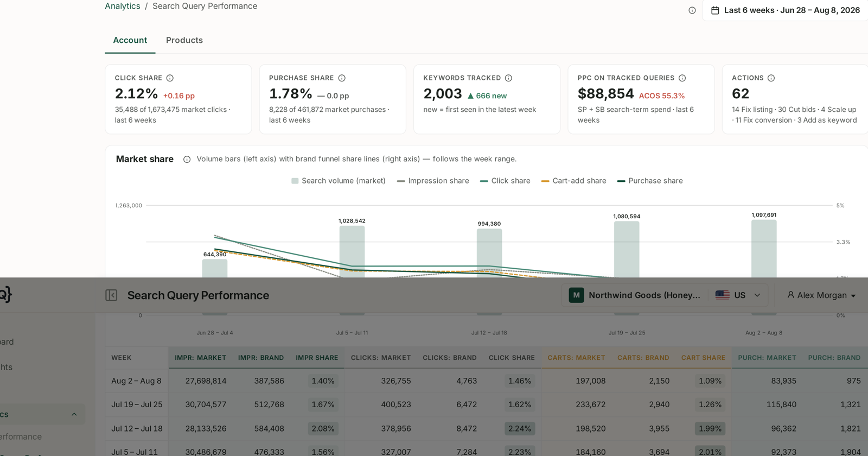Viewport: 868px width, 456px height.
Task: Toggle Purchase share legend series
Action: point(650,181)
